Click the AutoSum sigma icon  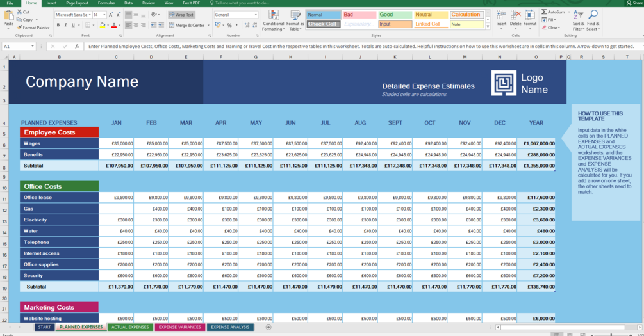(x=544, y=12)
